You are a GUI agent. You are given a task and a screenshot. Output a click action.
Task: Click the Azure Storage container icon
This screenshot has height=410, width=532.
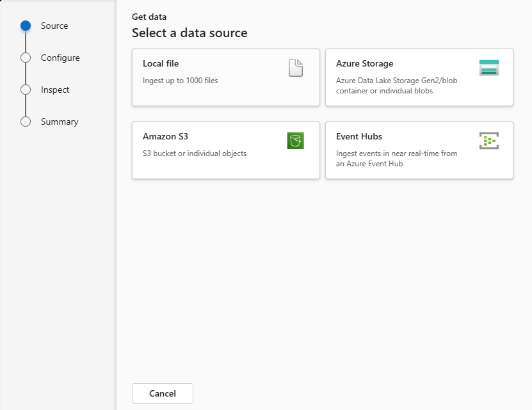488,68
